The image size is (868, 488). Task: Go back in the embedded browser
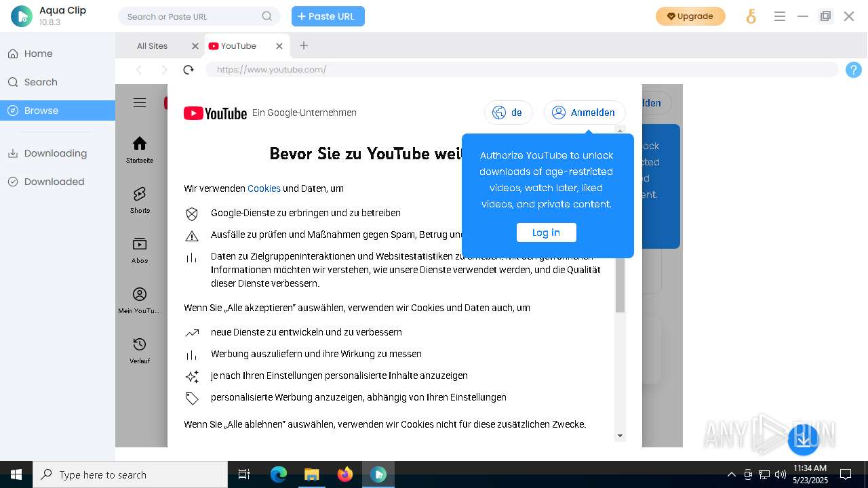[x=139, y=69]
